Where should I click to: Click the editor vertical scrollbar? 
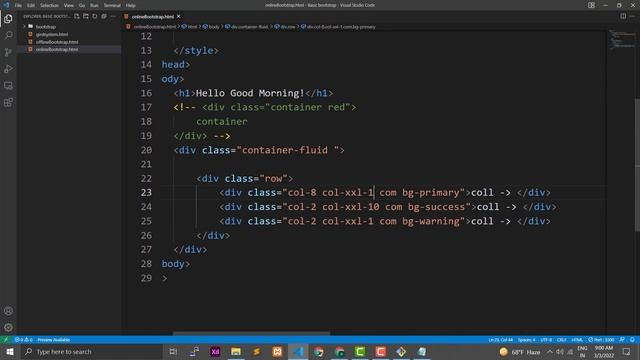(x=637, y=165)
